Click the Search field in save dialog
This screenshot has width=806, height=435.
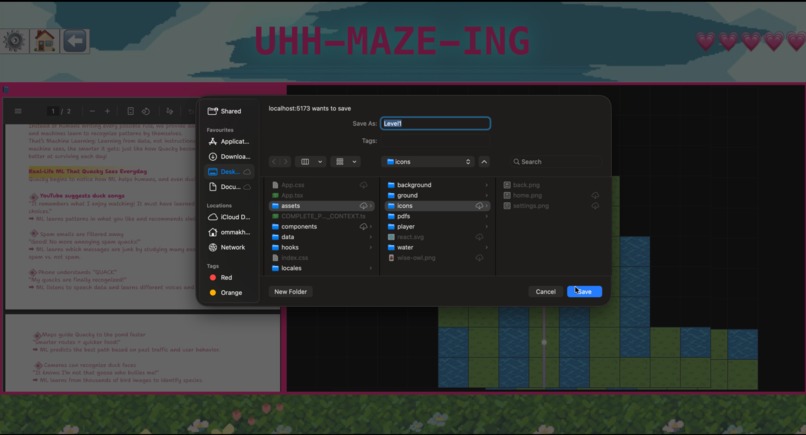(556, 161)
